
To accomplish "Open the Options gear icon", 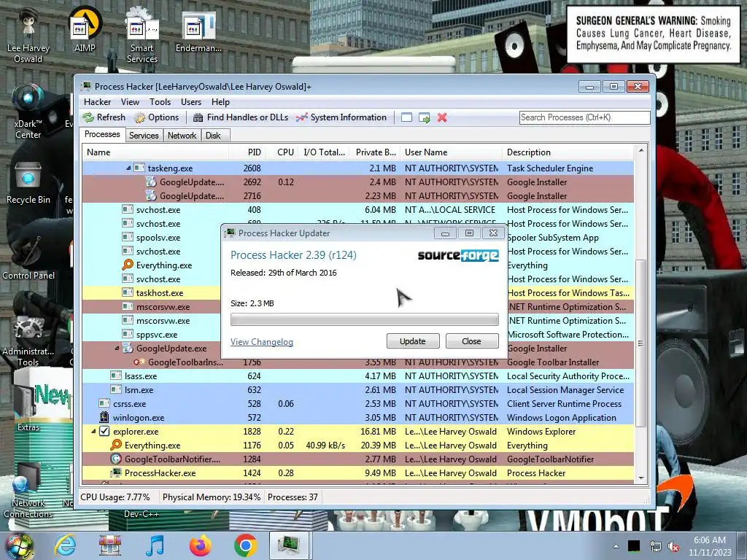I will click(x=139, y=117).
